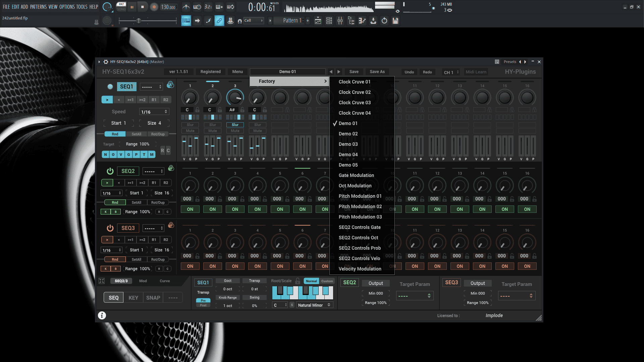
Task: Click SEQ1 step 1 velocity V slider
Action: (184, 146)
